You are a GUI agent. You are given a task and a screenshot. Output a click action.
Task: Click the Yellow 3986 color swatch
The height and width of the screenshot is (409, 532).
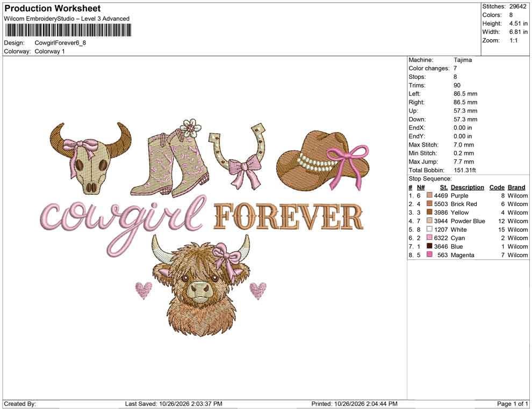pyautogui.click(x=429, y=212)
